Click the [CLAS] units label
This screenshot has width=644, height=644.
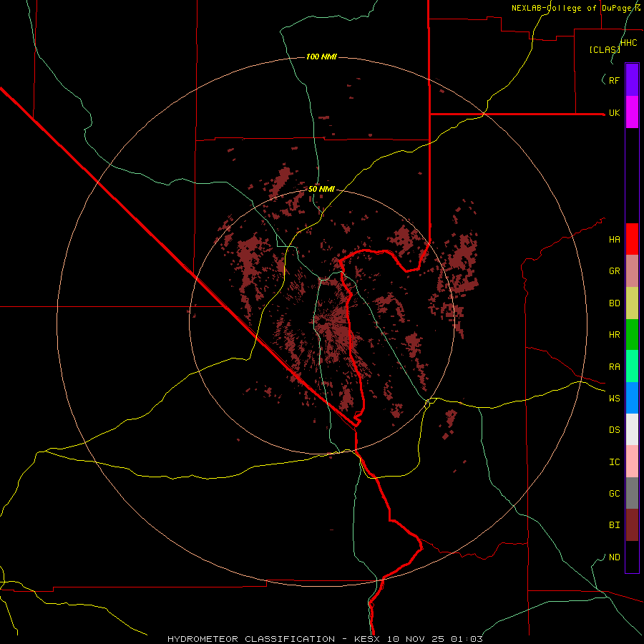(605, 49)
